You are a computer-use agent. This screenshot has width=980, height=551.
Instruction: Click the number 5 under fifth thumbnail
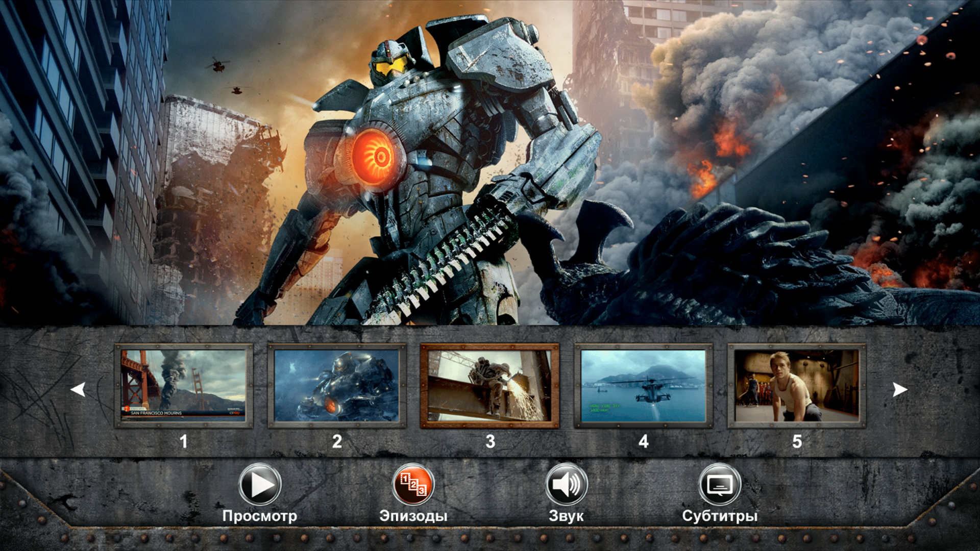click(797, 441)
